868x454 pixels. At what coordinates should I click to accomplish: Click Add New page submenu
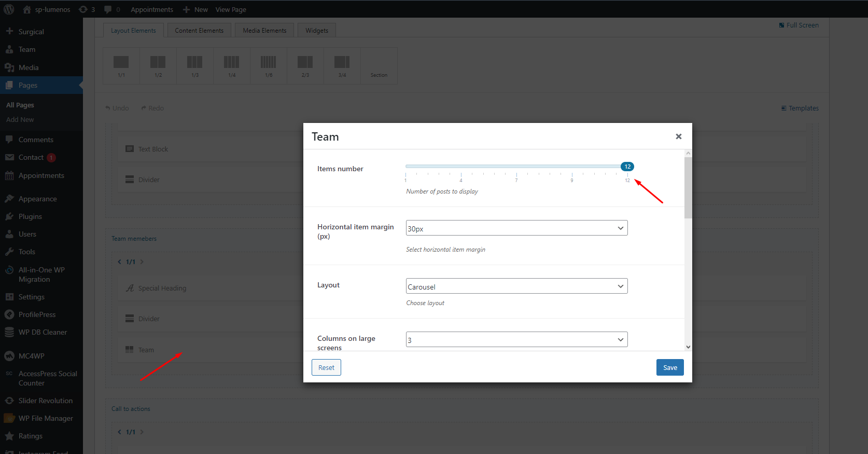point(20,119)
